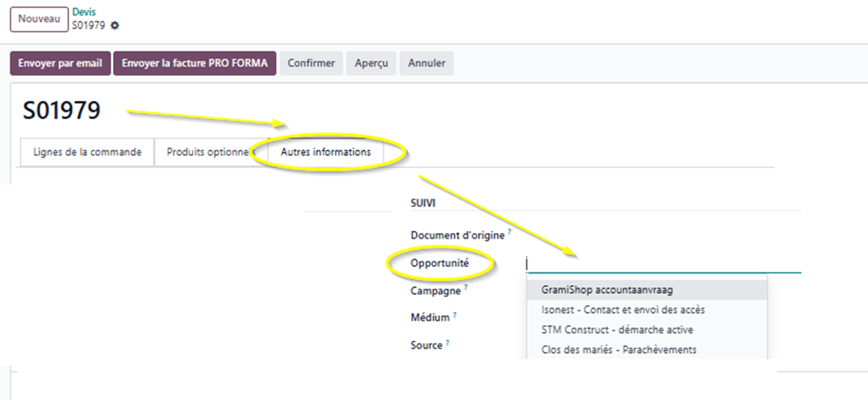
Task: Click the help icon next to Médium
Action: coord(455,314)
